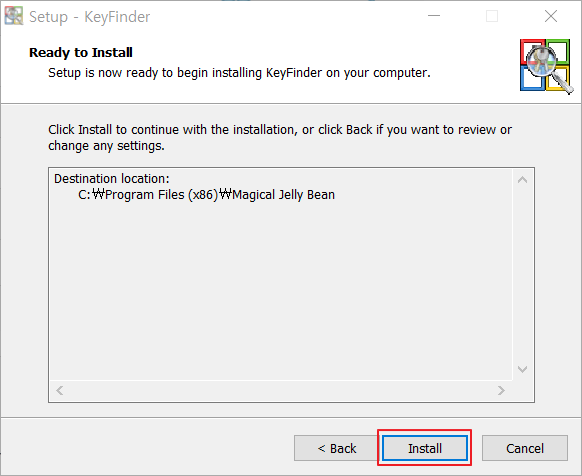Go back with the Back button
The width and height of the screenshot is (582, 476).
click(x=336, y=448)
